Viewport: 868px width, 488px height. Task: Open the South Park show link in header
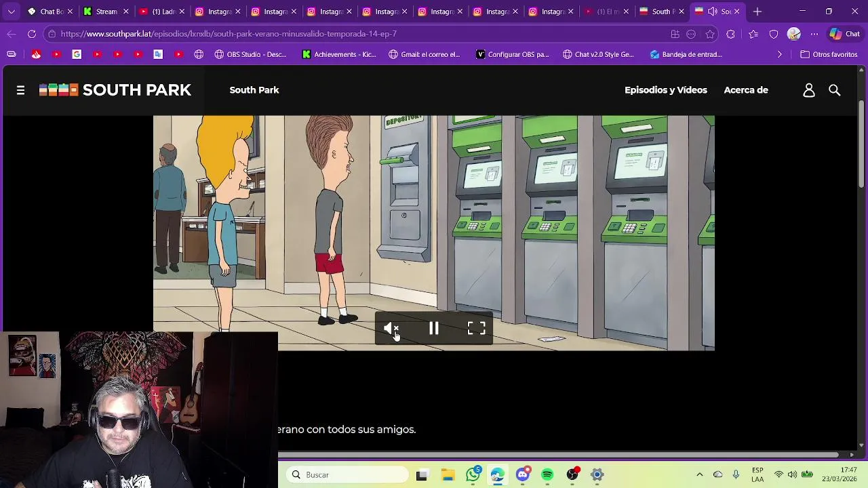[254, 90]
